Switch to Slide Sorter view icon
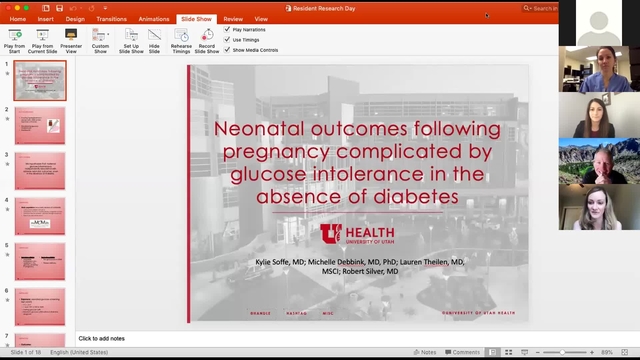 click(509, 352)
